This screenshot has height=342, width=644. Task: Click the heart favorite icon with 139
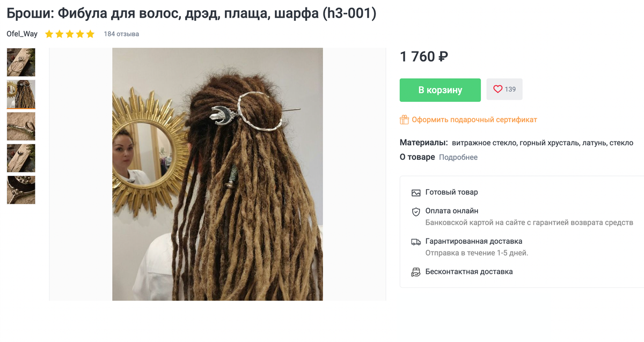[x=498, y=90]
